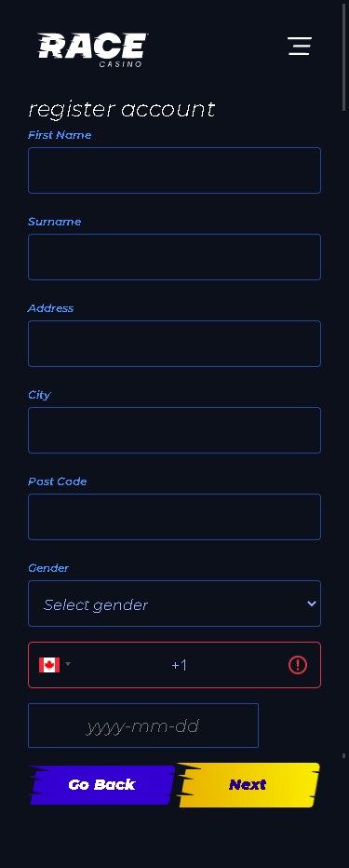Focus the Surname input field
Image resolution: width=349 pixels, height=868 pixels.
(x=174, y=257)
